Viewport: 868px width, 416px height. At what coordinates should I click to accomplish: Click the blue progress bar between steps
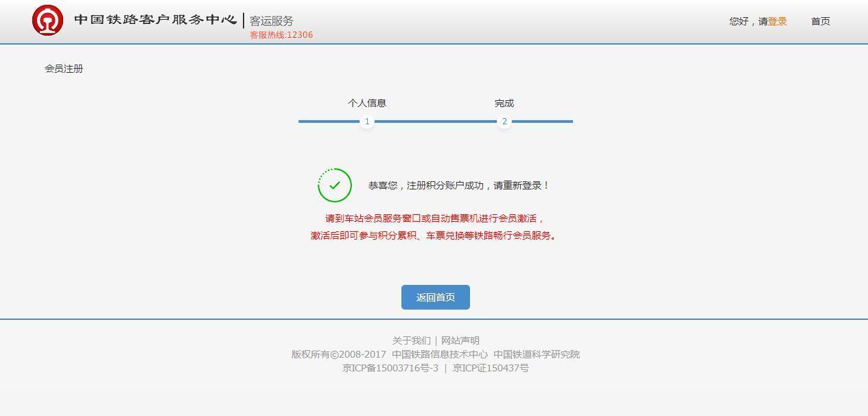pos(436,122)
